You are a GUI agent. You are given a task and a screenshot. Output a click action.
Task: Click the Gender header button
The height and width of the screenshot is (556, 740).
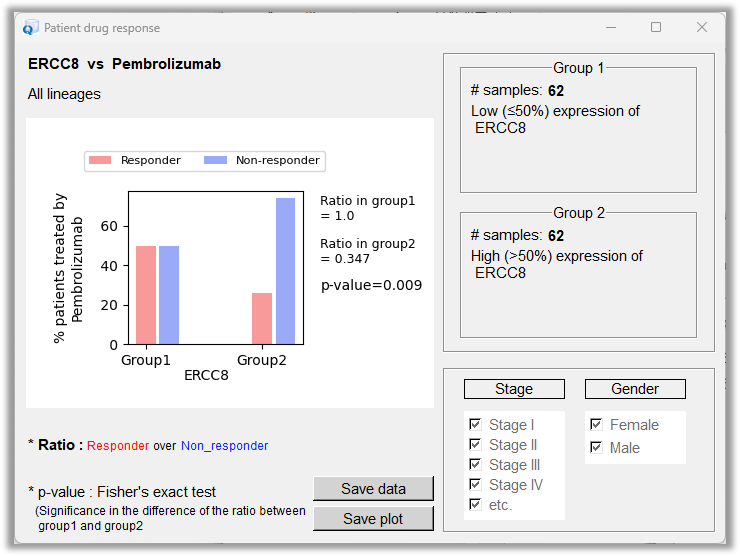[x=635, y=389]
